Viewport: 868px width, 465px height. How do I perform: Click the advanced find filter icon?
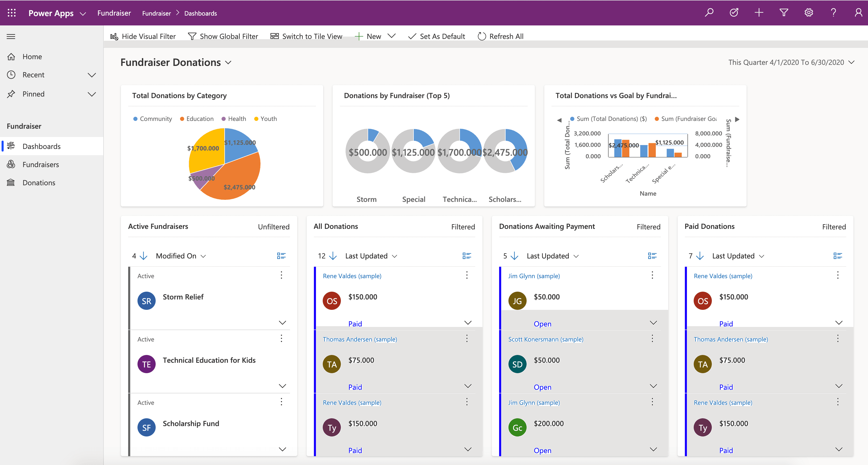tap(784, 13)
